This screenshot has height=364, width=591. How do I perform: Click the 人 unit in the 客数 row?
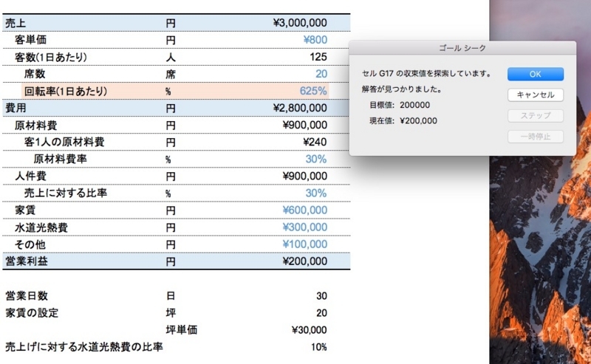(x=171, y=58)
